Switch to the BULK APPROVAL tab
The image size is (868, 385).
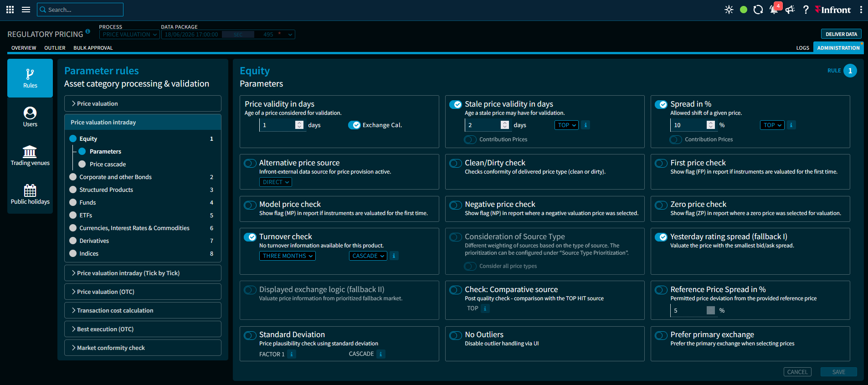point(93,48)
